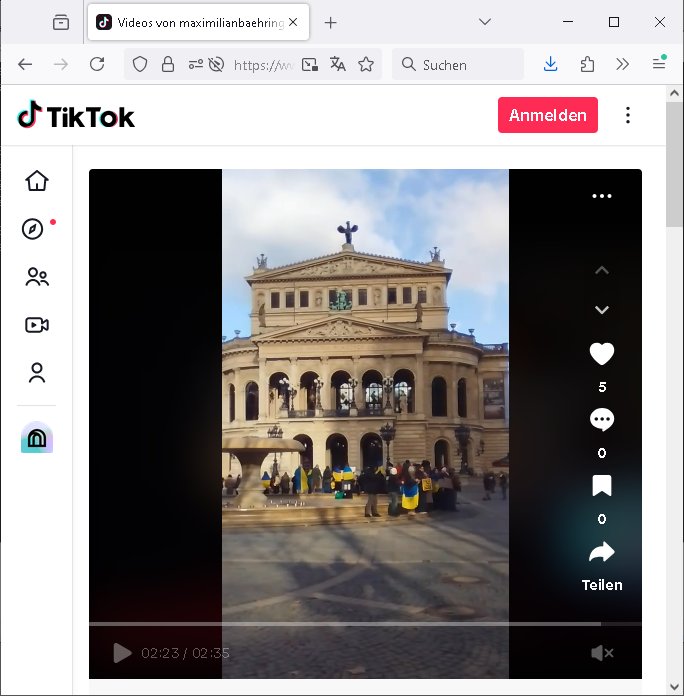Share the video via Teilen arrow
Viewport: 684px width, 696px height.
[602, 553]
